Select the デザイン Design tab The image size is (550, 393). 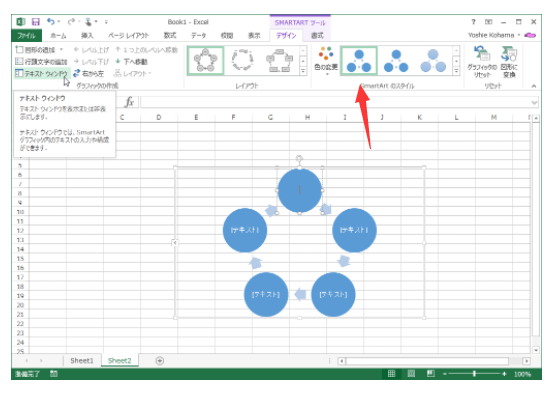point(286,35)
